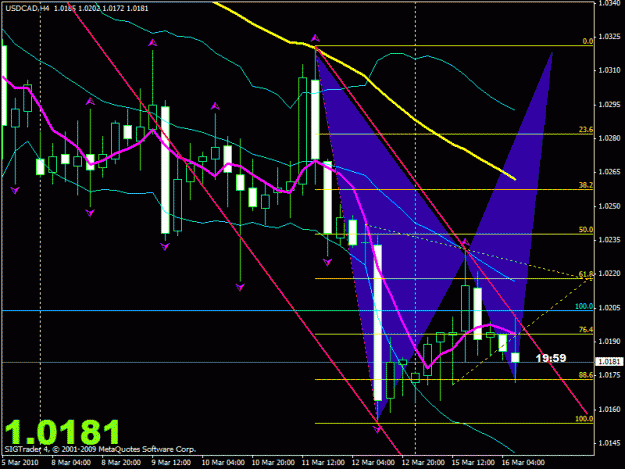Select the yellow 100.0 Fibonacci label near 1.0160
This screenshot has height=469, width=625.
[x=584, y=419]
